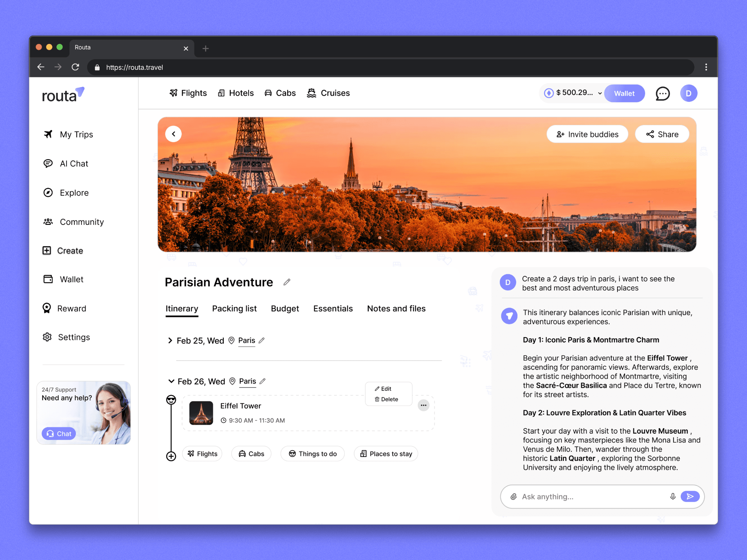Click the Share button
Screen dimensions: 747x560
click(662, 134)
